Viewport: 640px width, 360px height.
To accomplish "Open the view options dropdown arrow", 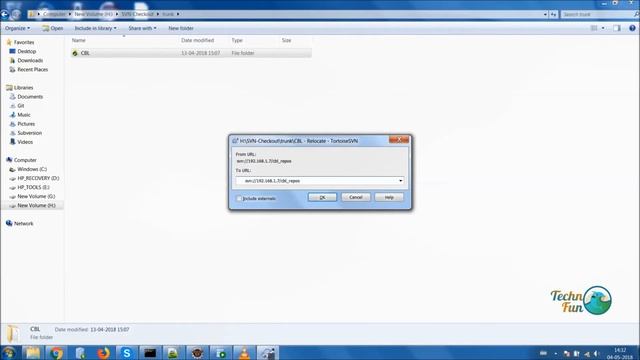I will pos(603,28).
